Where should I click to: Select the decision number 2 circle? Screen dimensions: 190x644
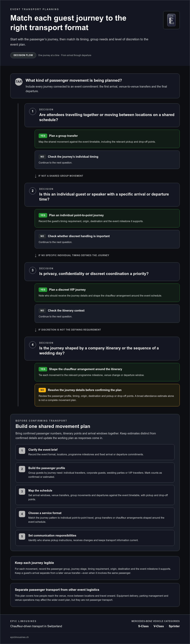pos(32,191)
